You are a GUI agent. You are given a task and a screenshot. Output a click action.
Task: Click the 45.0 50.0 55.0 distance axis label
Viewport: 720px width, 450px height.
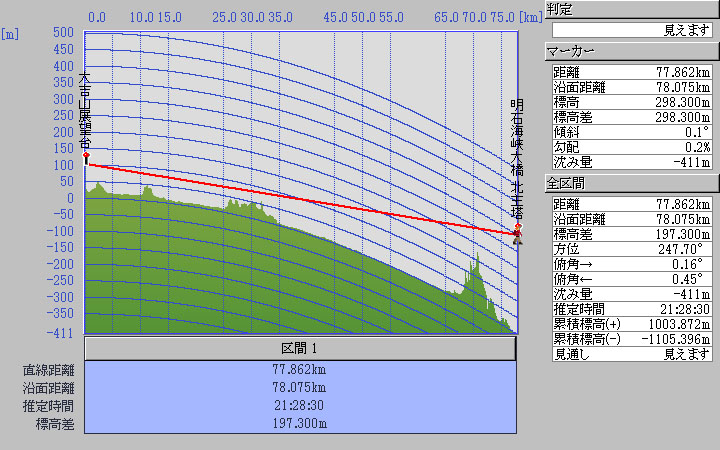coord(364,17)
